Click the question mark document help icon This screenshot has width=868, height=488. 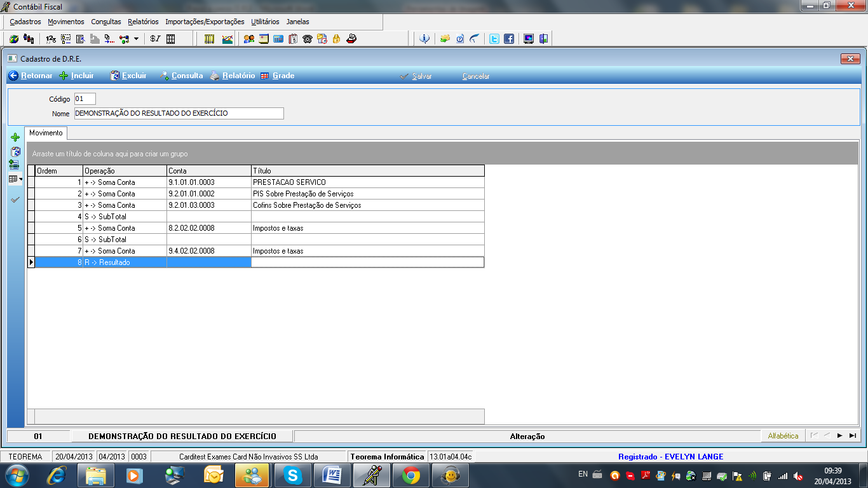pyautogui.click(x=459, y=39)
